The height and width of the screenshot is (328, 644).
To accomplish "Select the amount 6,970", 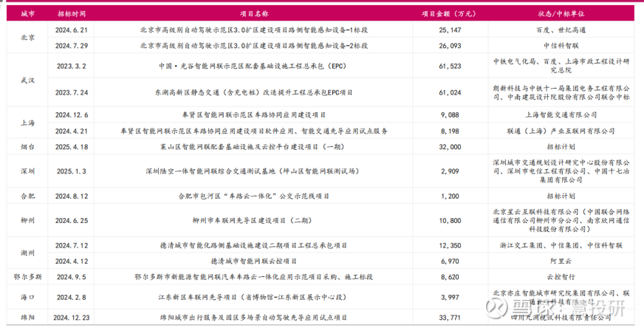I will pos(450,261).
